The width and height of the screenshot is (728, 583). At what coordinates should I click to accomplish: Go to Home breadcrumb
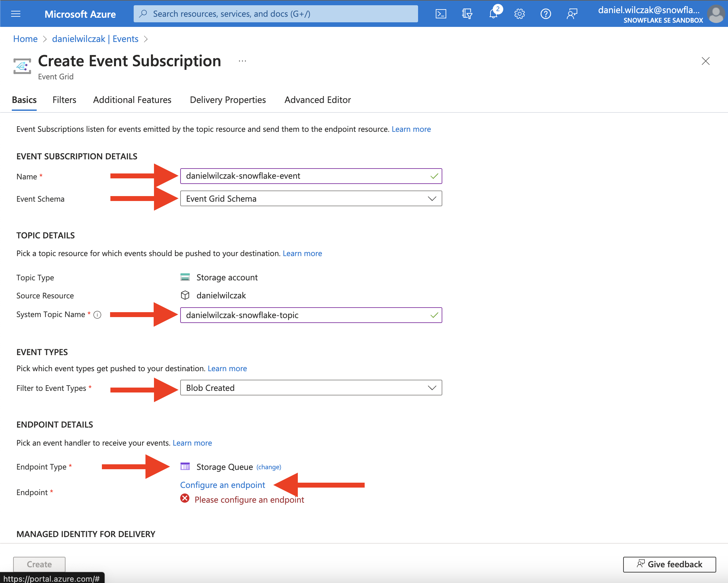coord(25,39)
